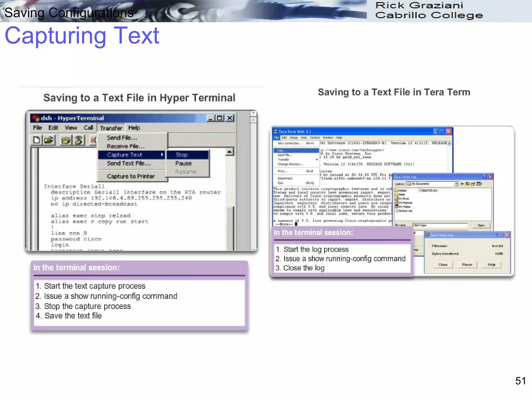Click the Call telephone icon in HyperTerminal toolbar
The image size is (532, 399).
[66, 140]
